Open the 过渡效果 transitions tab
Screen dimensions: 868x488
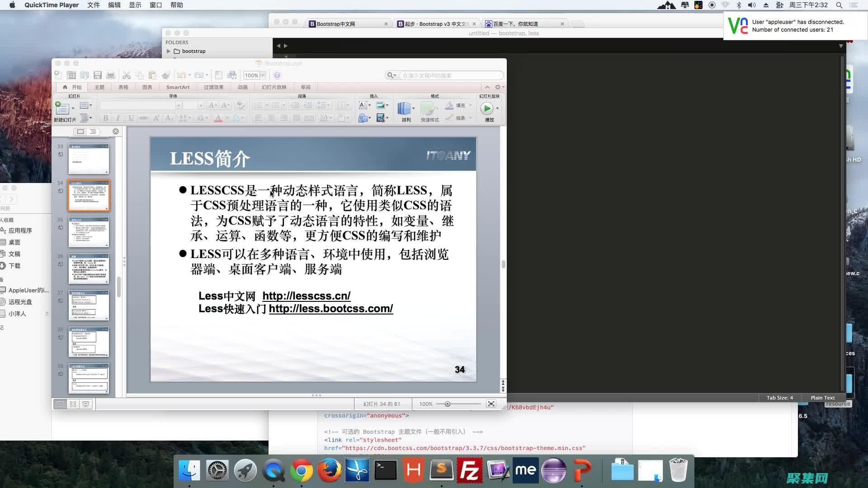(x=213, y=87)
